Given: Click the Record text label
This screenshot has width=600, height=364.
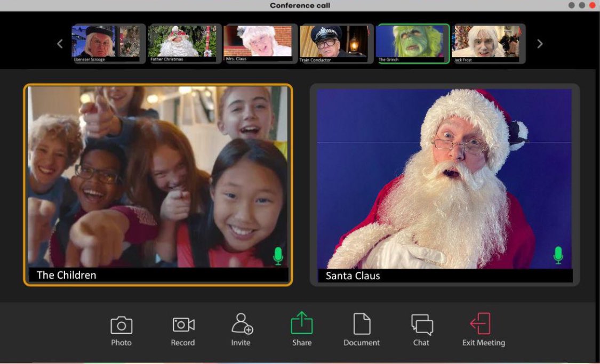Looking at the screenshot, I should click(183, 343).
